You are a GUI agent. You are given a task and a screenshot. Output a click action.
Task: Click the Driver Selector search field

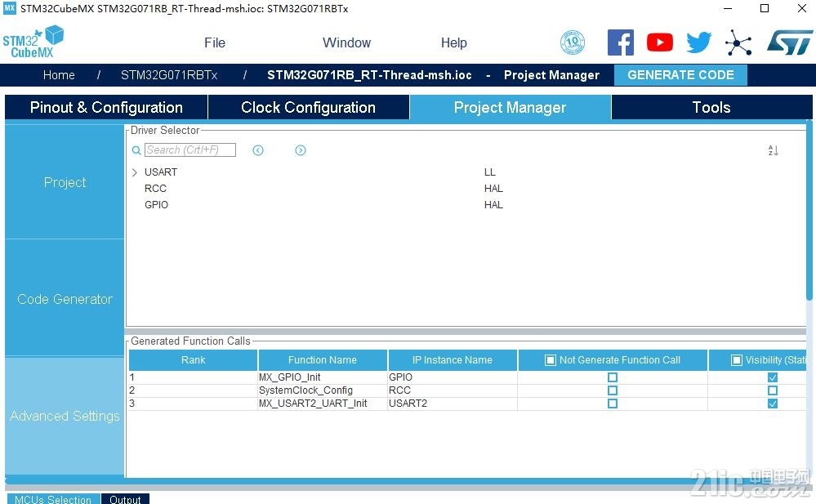[x=190, y=150]
